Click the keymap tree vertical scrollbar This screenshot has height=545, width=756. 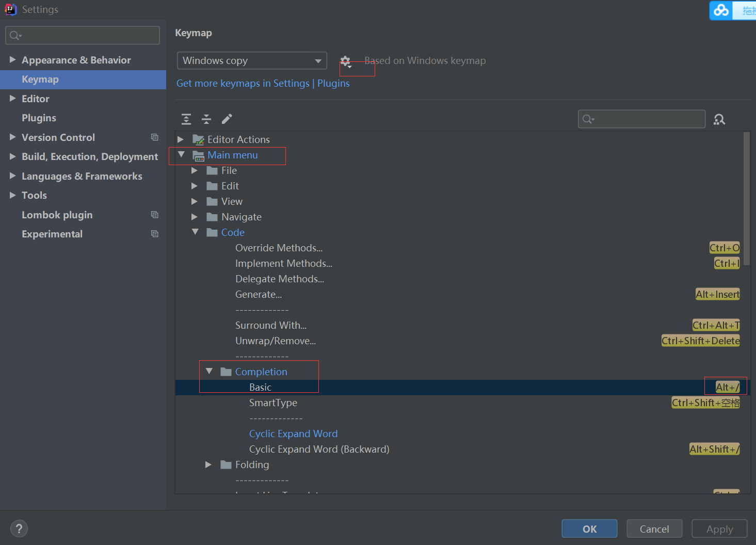[x=747, y=199]
